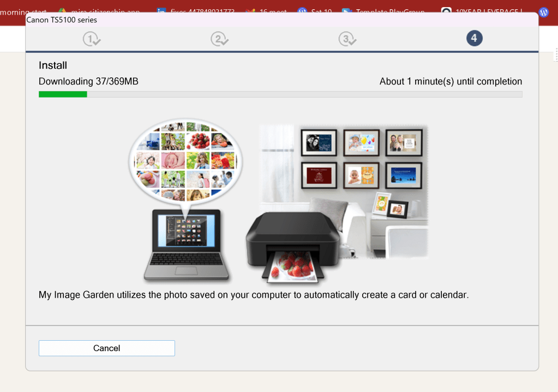Viewport: 558px width, 392px height.
Task: Switch to the '16 meet' browser tab
Action: point(266,12)
